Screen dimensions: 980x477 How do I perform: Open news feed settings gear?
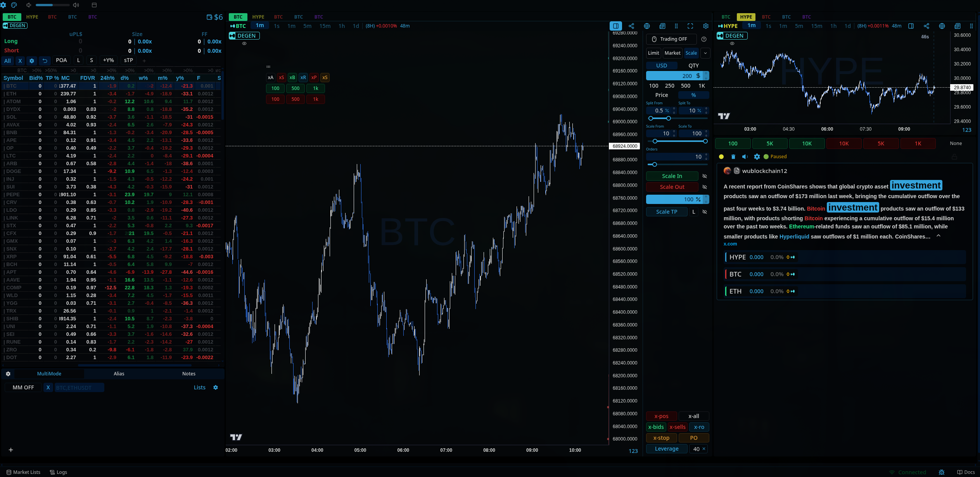(x=757, y=157)
